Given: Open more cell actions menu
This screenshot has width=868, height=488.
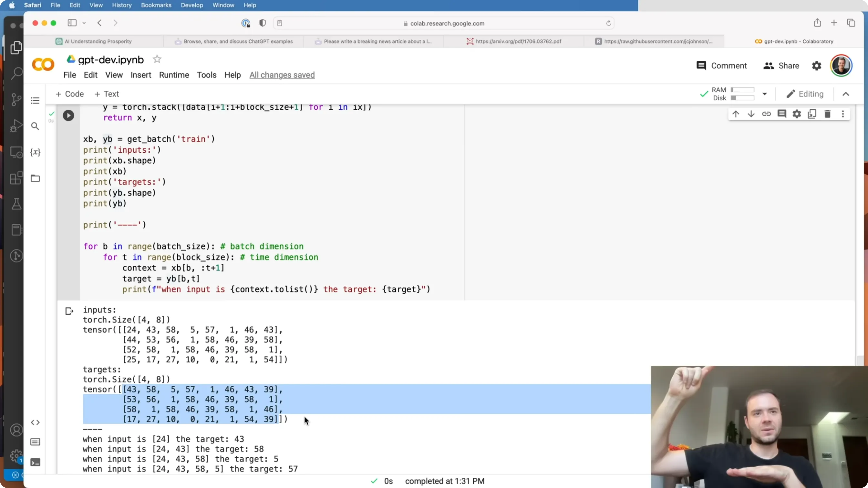Looking at the screenshot, I should [x=843, y=114].
